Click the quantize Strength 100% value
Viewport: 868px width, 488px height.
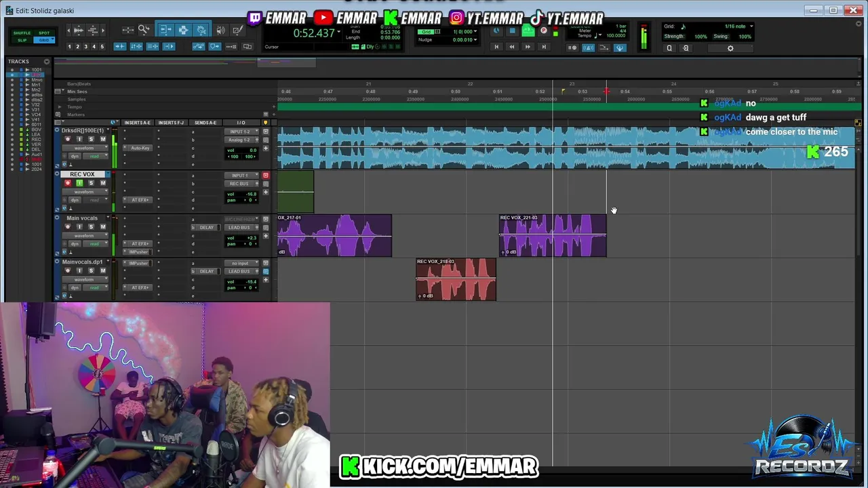click(701, 37)
